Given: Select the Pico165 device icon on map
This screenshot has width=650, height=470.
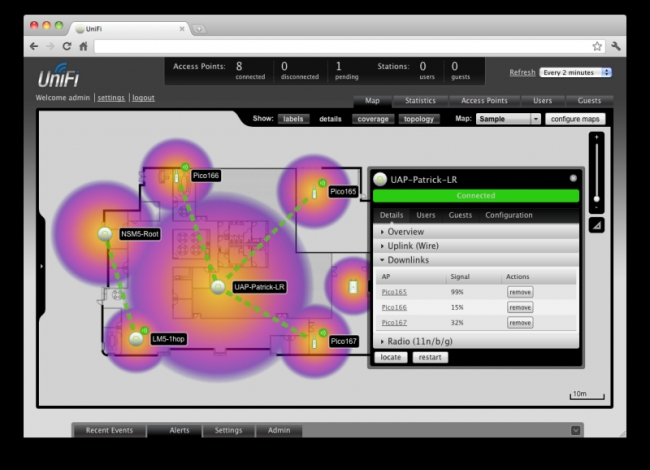Looking at the screenshot, I should coord(314,192).
